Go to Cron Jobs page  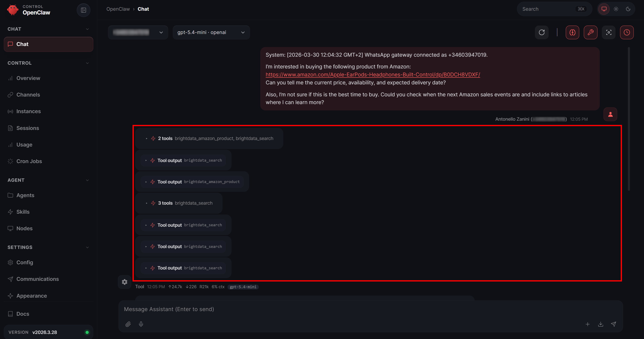pyautogui.click(x=29, y=161)
